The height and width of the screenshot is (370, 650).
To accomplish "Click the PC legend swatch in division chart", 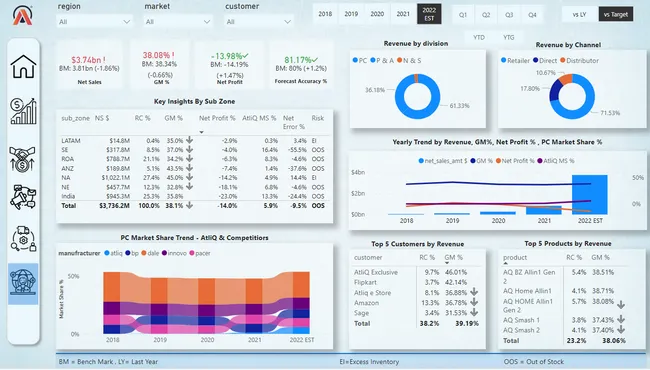I will coord(355,60).
